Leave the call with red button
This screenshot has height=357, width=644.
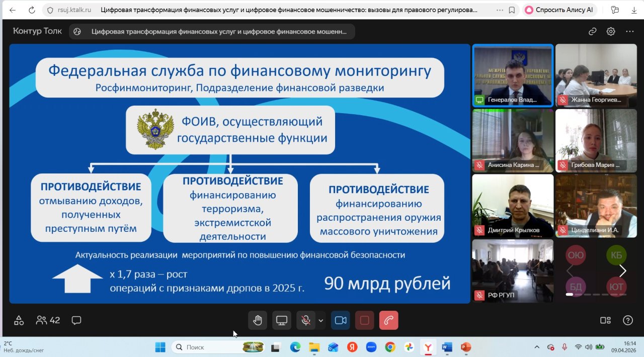[x=388, y=320]
